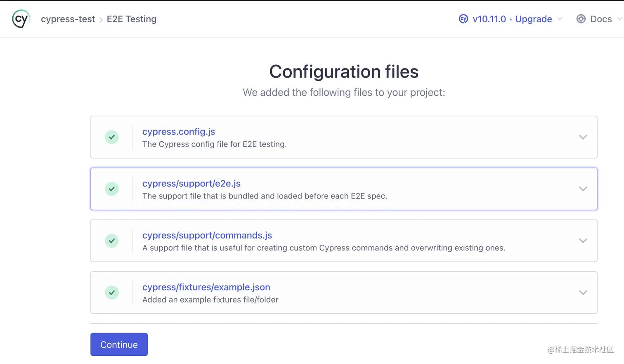Open the cypress/support/commands.js file link
This screenshot has height=364, width=624.
(x=207, y=235)
